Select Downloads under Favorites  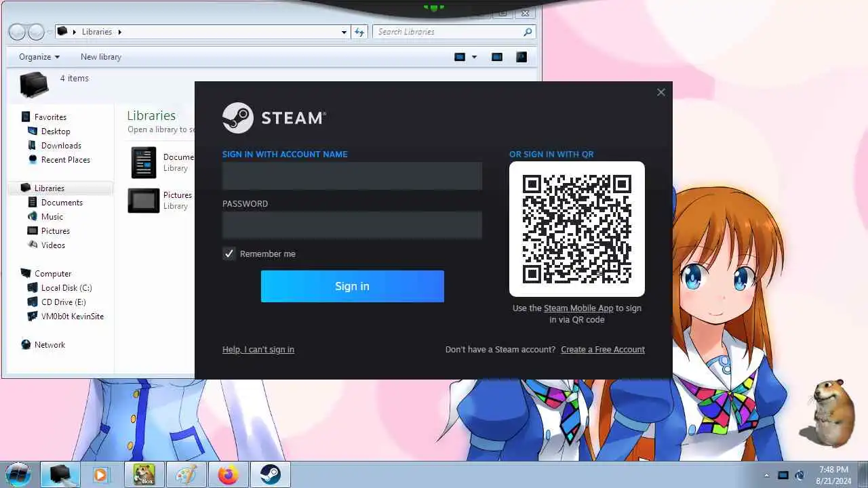pyautogui.click(x=61, y=146)
